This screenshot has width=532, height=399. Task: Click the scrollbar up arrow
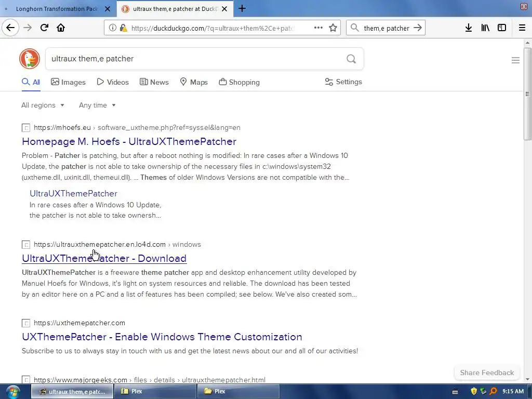(x=527, y=43)
